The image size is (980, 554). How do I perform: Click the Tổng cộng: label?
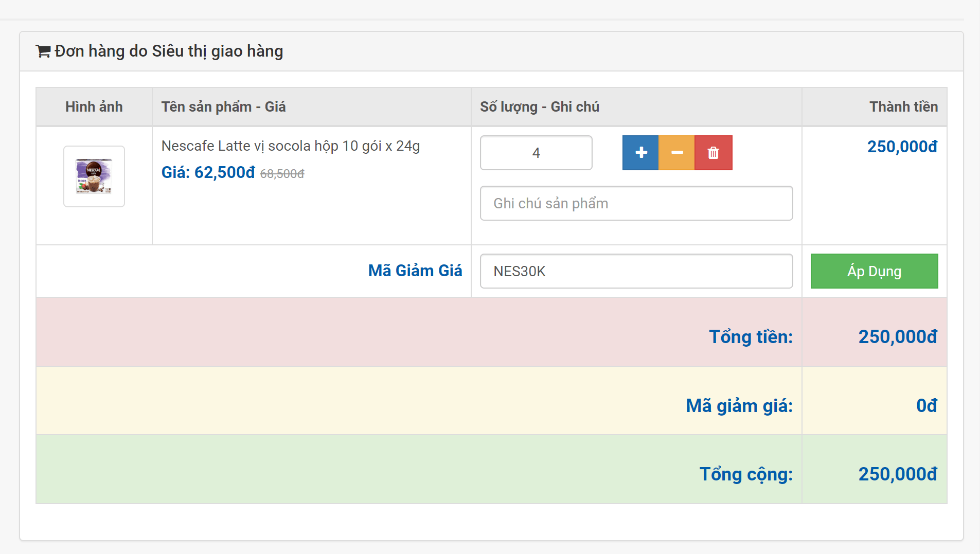point(746,474)
